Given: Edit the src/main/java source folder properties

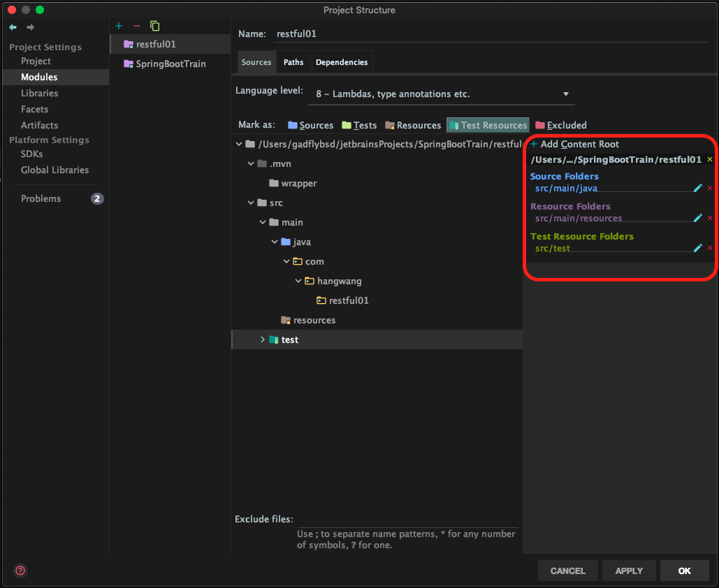Looking at the screenshot, I should tap(697, 188).
